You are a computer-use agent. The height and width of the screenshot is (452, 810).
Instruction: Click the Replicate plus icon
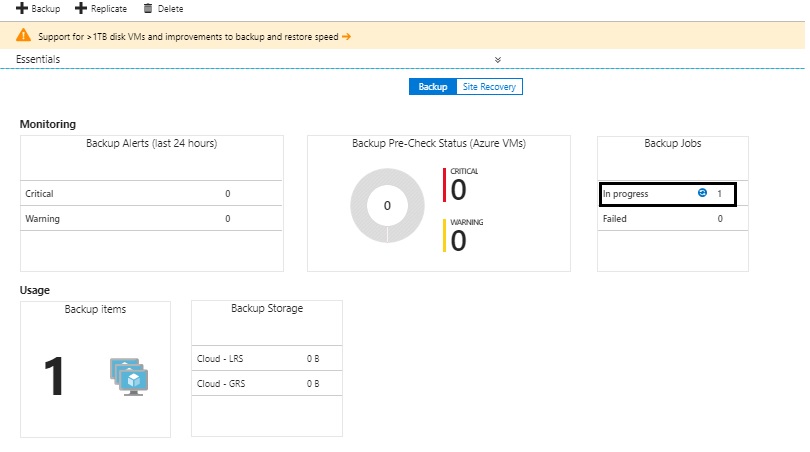[x=80, y=9]
